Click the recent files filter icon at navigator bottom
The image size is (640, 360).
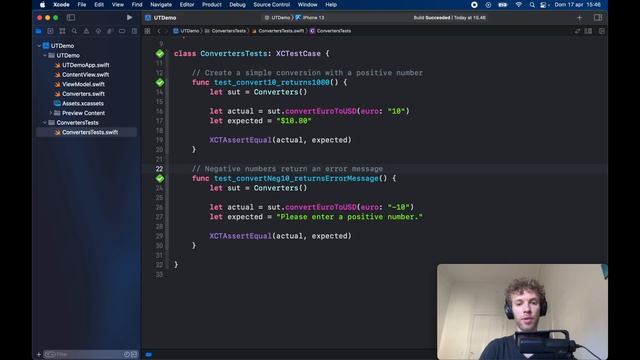(x=127, y=354)
